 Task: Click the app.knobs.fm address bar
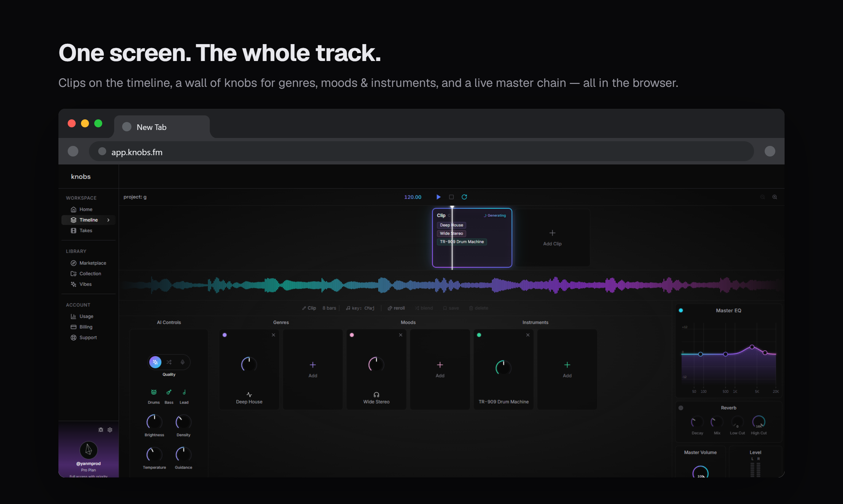coord(421,152)
